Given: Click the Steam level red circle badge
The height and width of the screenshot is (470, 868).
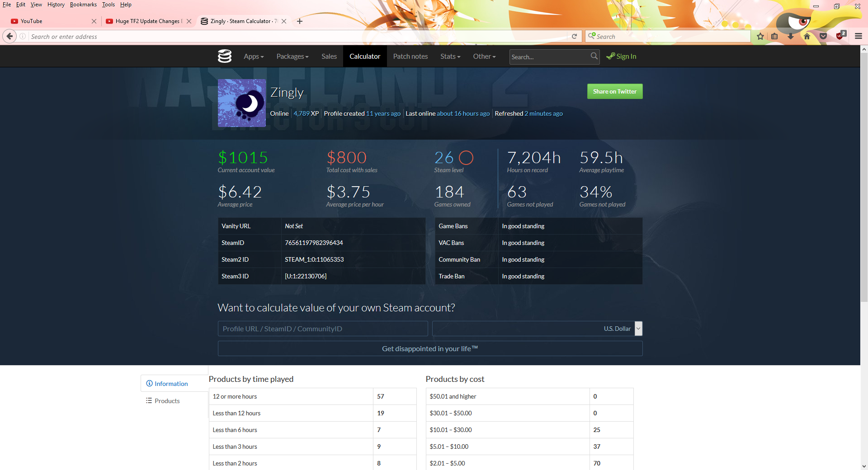Looking at the screenshot, I should click(x=466, y=158).
